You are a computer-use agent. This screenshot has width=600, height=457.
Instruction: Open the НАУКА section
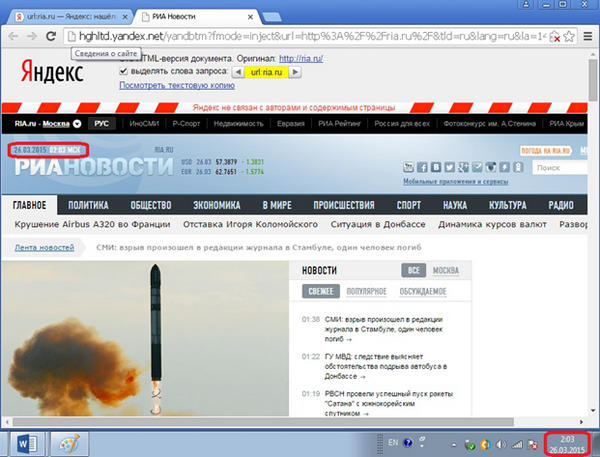coord(455,206)
